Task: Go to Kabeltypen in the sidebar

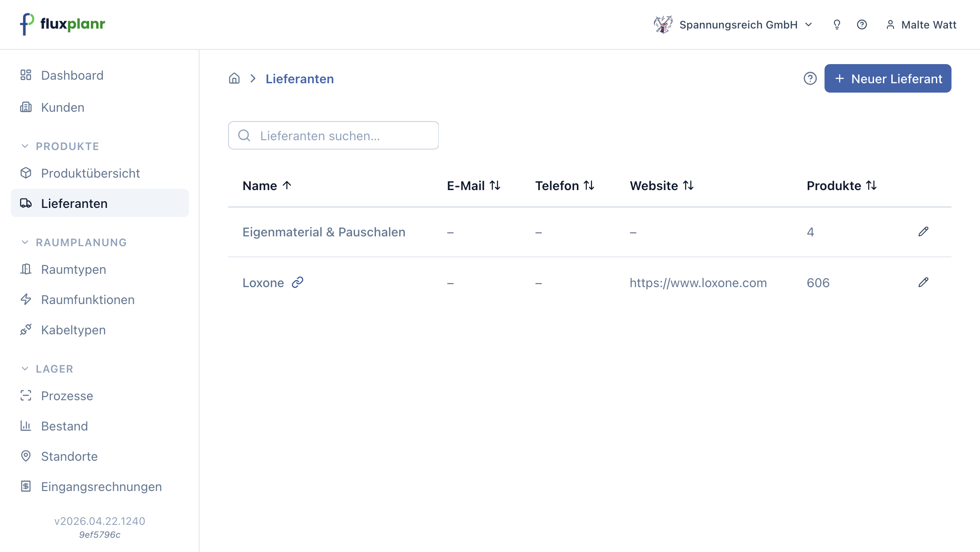Action: click(x=73, y=330)
